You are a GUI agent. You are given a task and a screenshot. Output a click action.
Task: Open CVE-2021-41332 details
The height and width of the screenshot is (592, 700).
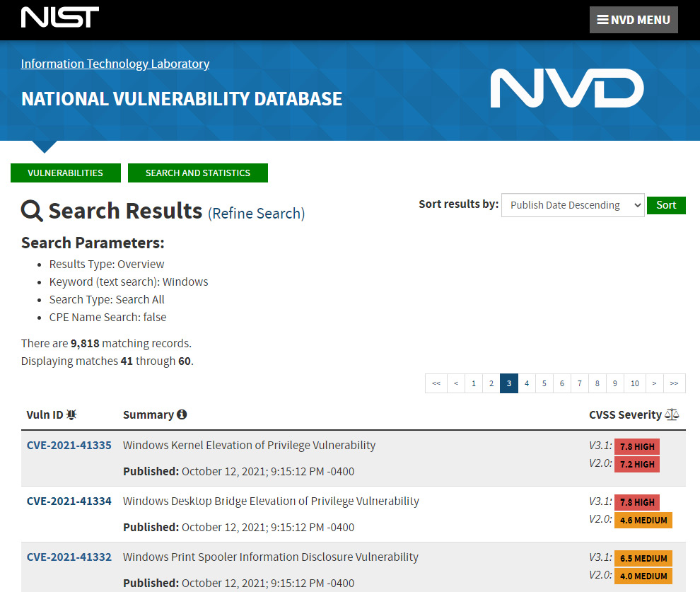(69, 557)
